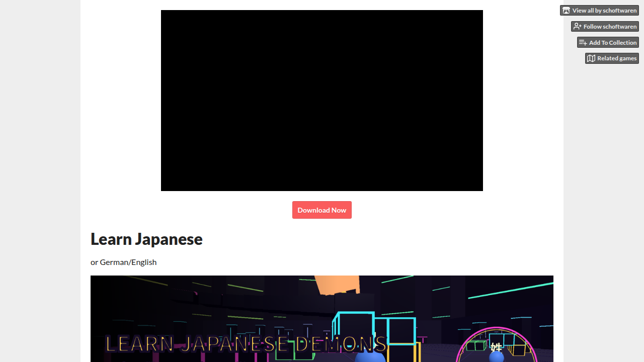Image resolution: width=644 pixels, height=362 pixels.
Task: Show Related games
Action: click(x=612, y=58)
